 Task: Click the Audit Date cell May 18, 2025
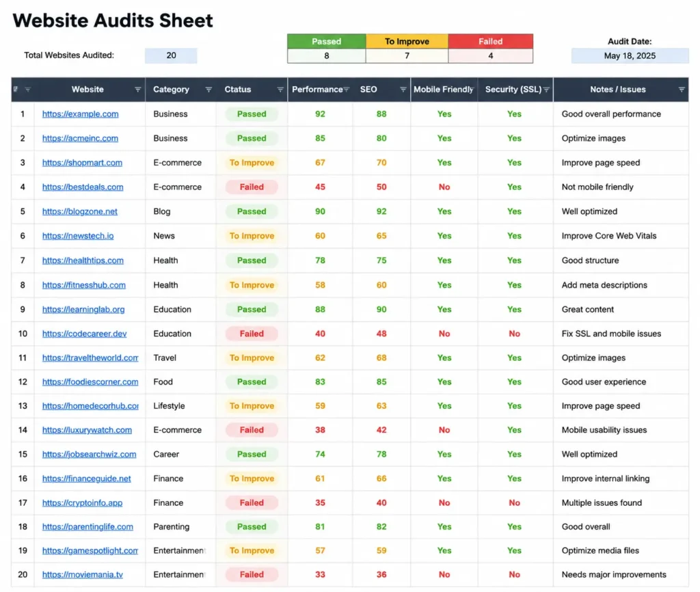pyautogui.click(x=630, y=56)
